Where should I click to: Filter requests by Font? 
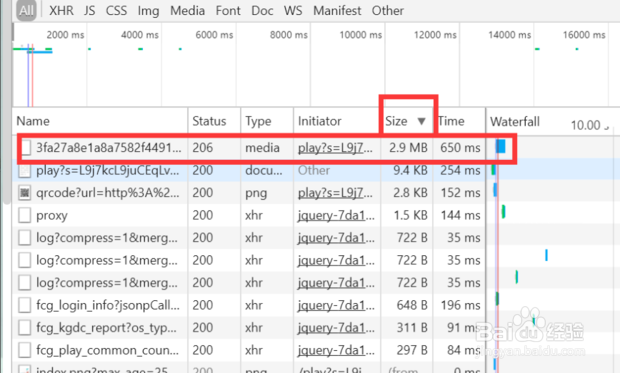(228, 10)
